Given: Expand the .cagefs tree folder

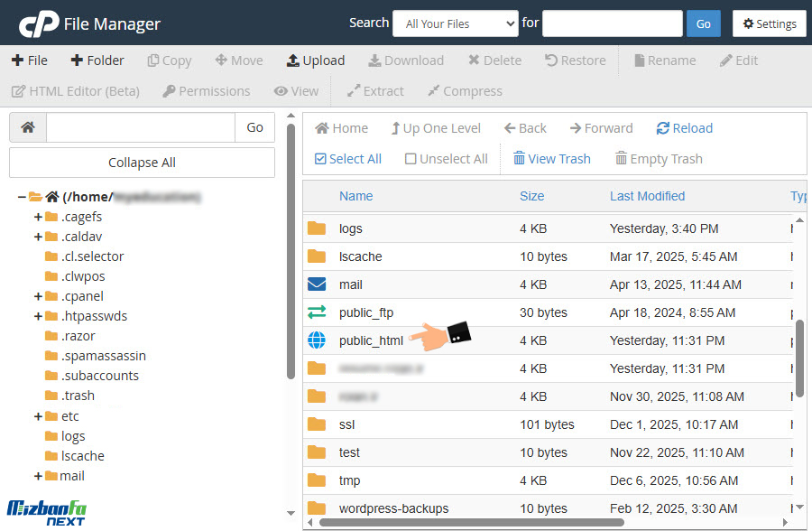Looking at the screenshot, I should pos(38,217).
